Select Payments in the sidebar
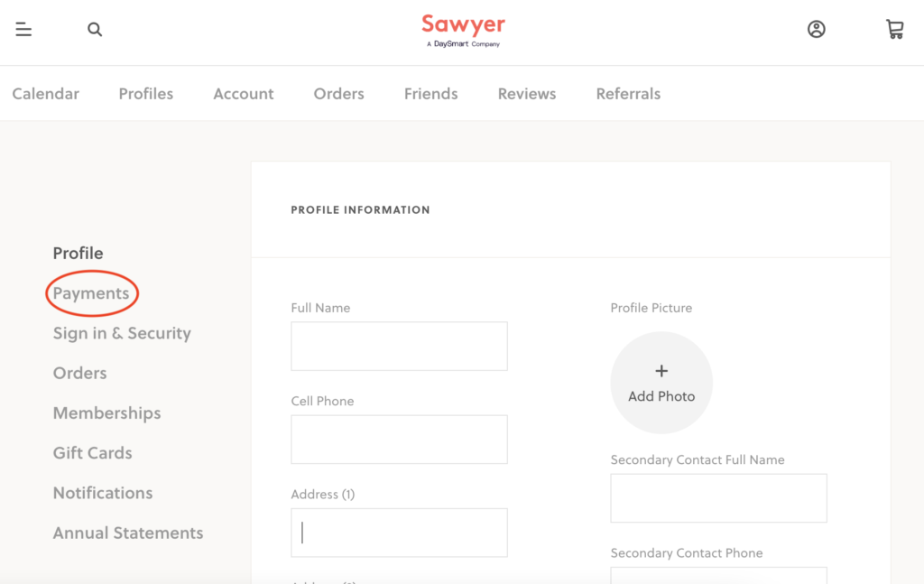 (91, 293)
